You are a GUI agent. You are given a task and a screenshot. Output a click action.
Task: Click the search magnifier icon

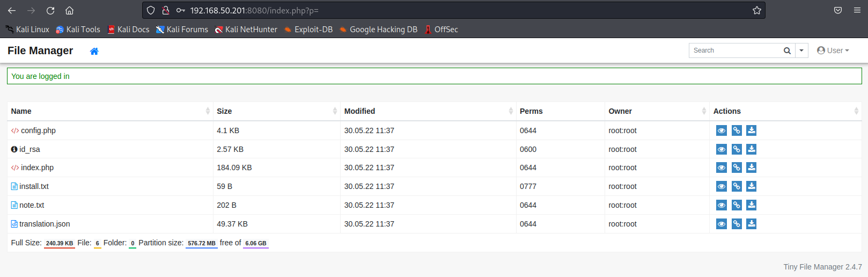pos(787,50)
